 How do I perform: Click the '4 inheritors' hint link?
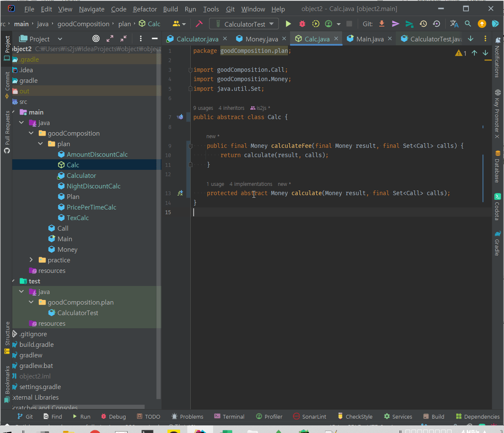[x=231, y=108]
